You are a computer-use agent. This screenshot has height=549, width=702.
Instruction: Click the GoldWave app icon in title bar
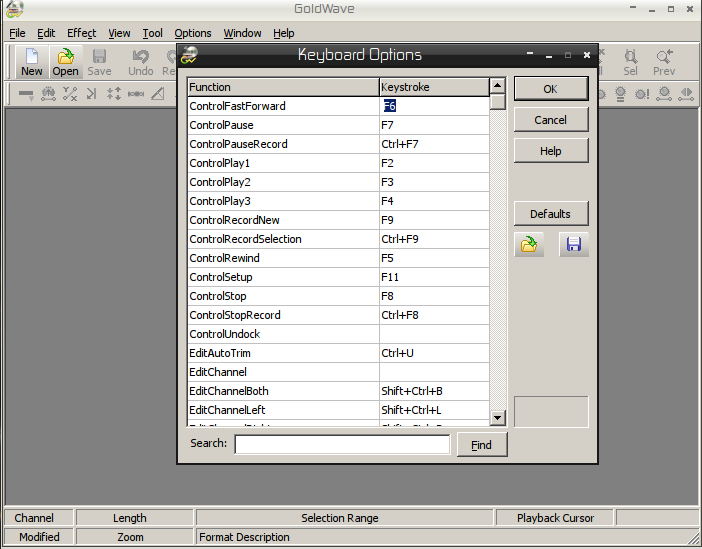(14, 9)
